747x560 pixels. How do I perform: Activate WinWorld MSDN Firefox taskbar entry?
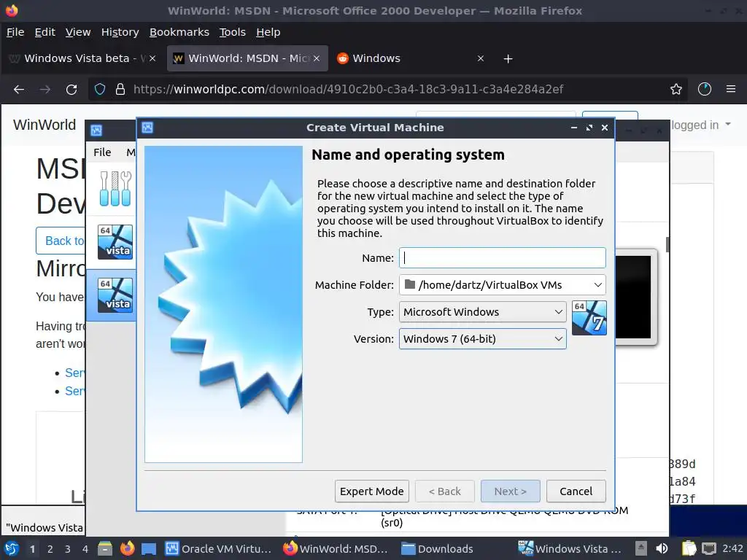click(x=336, y=548)
